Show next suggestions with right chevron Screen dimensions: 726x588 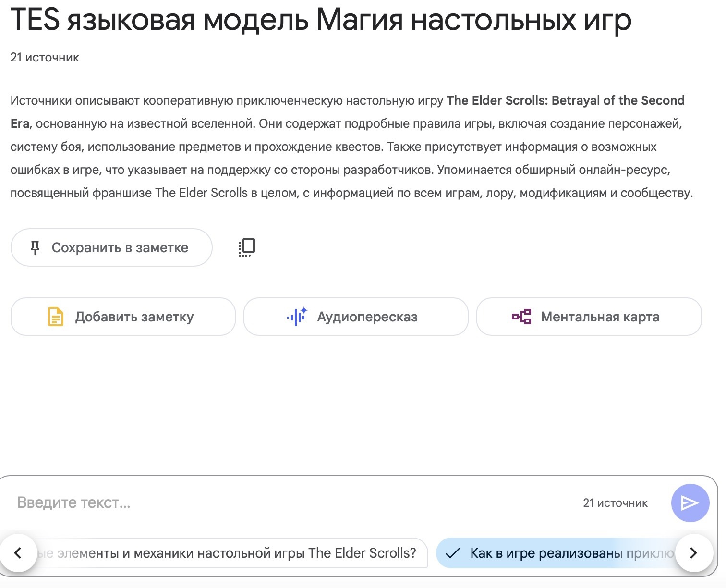[693, 553]
